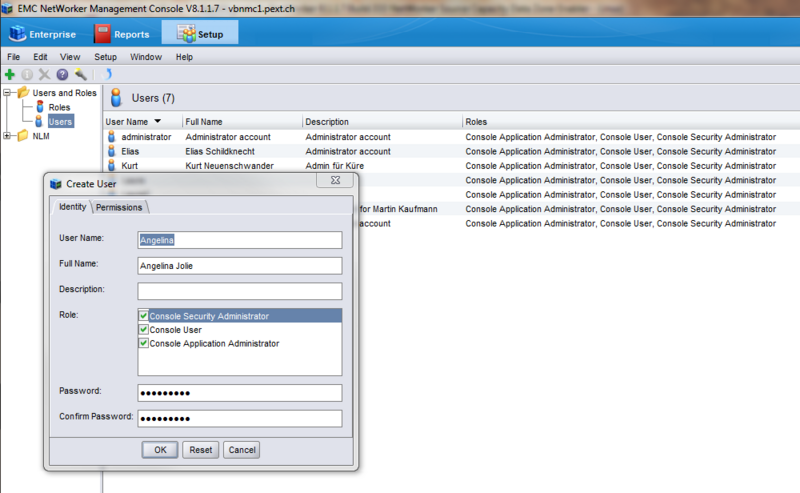The image size is (800, 493).
Task: Click the Reset button
Action: click(x=200, y=450)
